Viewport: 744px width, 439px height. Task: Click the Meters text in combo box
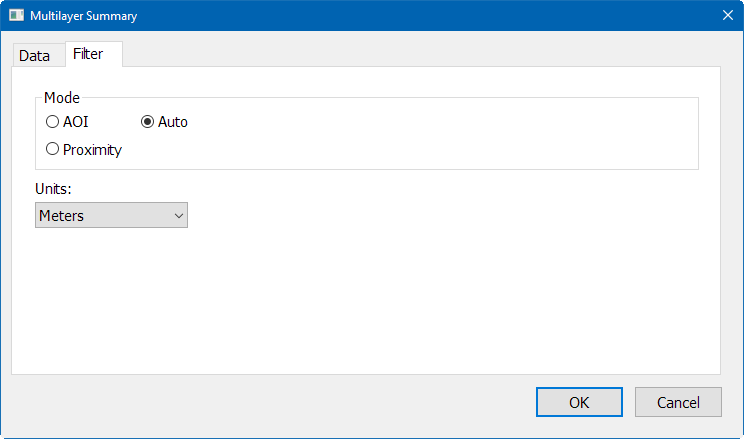tap(61, 216)
